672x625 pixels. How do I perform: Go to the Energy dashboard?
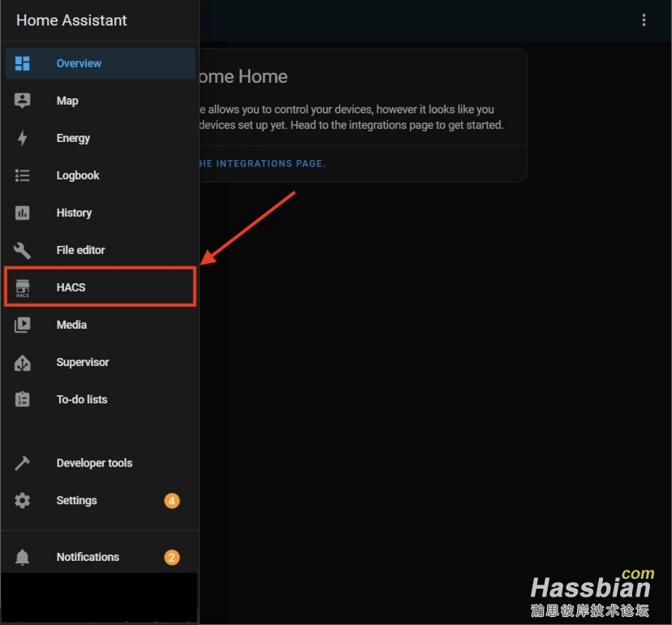[101, 138]
